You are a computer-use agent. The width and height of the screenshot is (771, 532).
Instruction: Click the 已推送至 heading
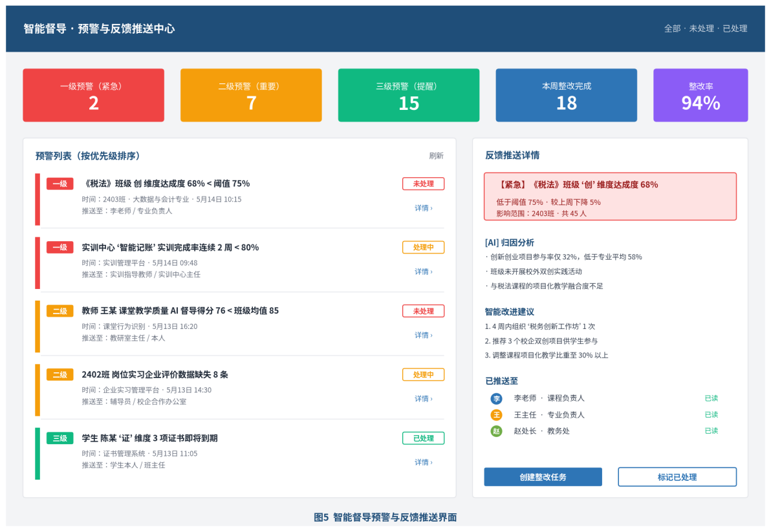tap(501, 381)
